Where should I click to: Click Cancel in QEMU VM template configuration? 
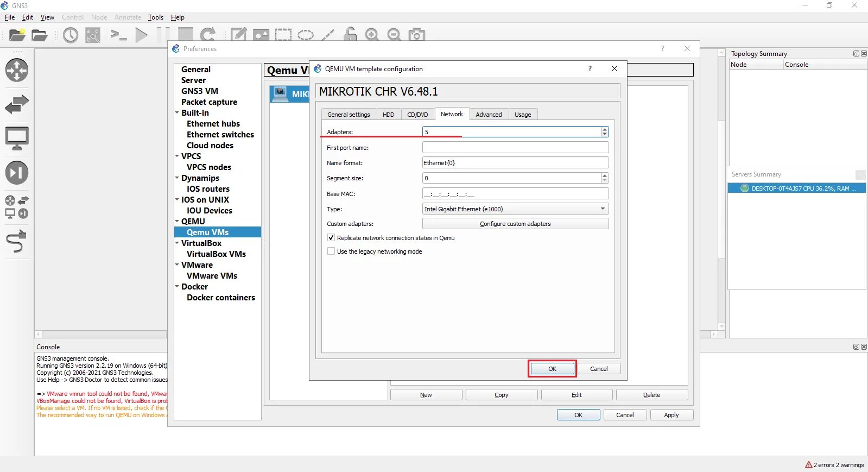click(x=599, y=369)
